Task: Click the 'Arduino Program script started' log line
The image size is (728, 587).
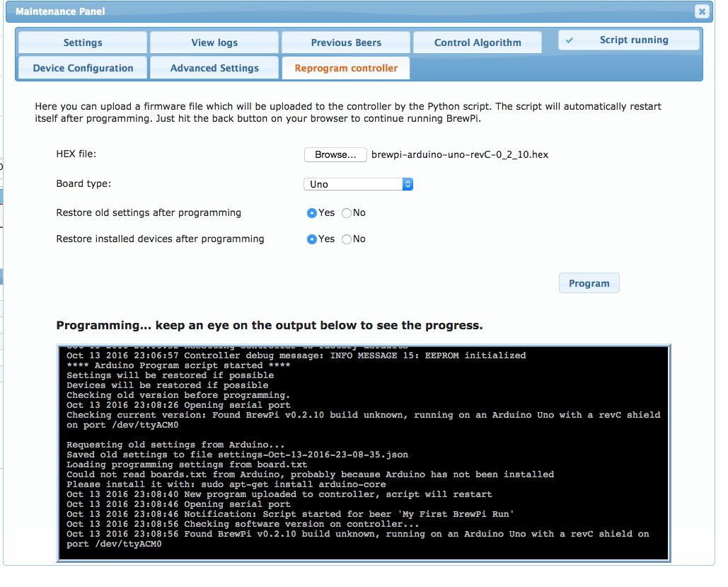Action: point(178,365)
